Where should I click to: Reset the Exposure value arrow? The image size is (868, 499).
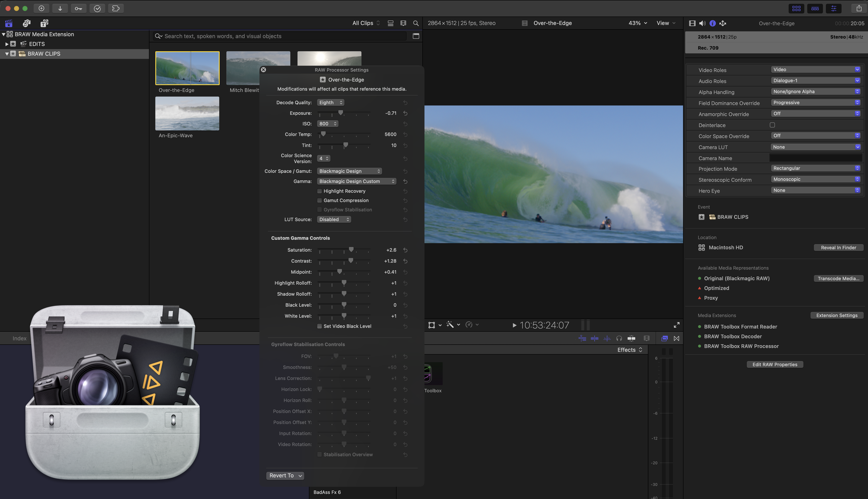(405, 113)
